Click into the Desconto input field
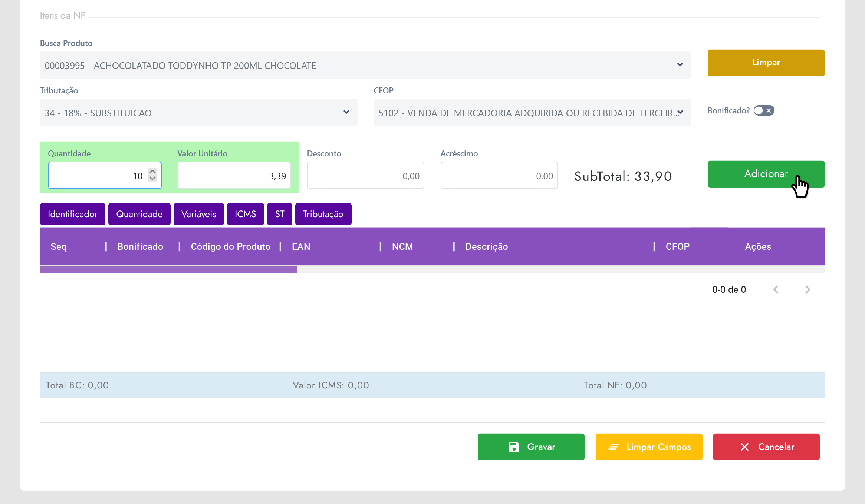 (x=365, y=176)
